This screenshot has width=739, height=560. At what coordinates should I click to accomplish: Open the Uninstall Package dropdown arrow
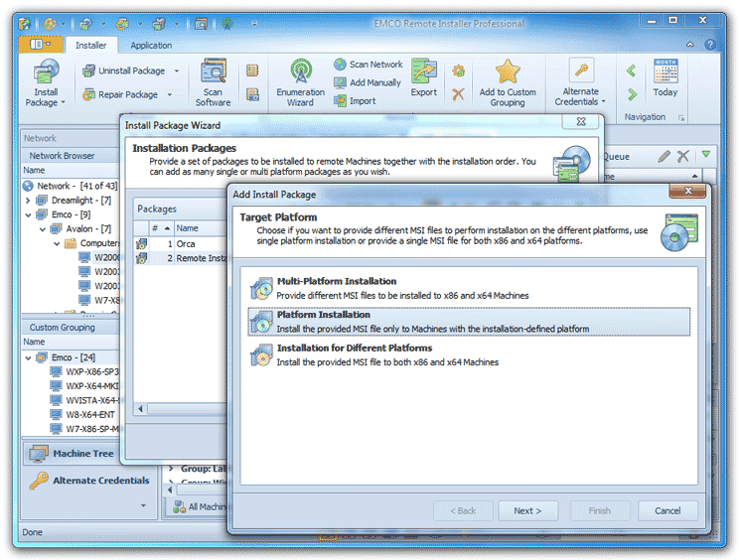177,70
